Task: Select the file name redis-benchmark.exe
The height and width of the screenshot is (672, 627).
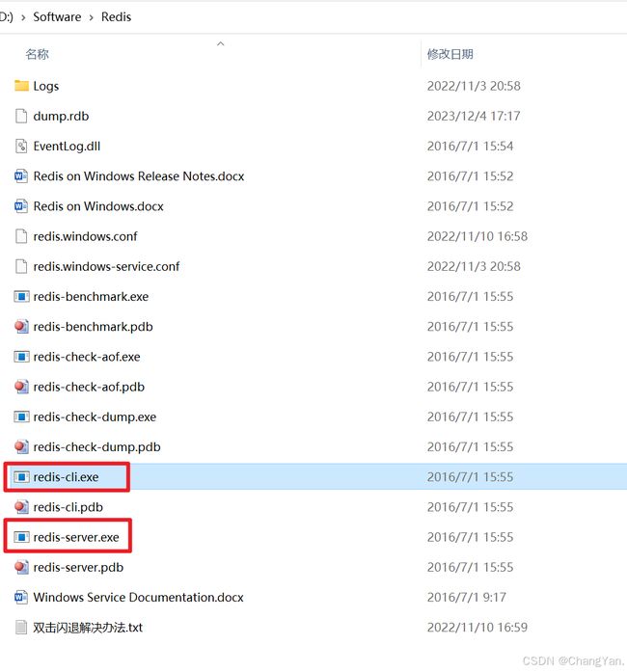Action: tap(91, 297)
